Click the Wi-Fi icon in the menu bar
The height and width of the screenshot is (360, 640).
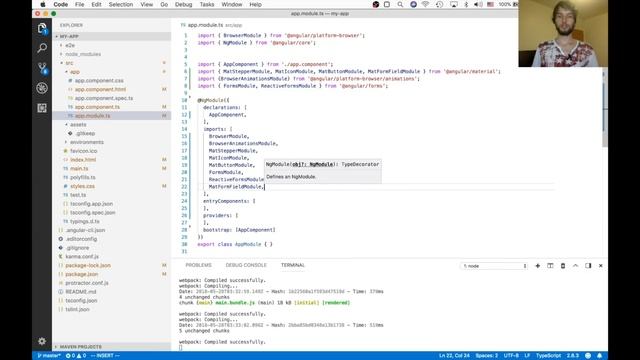(426, 4)
